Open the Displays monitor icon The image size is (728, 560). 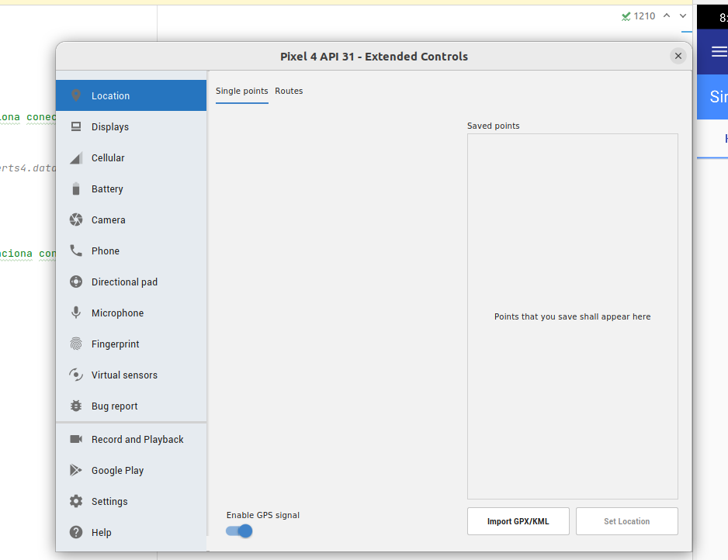coord(75,126)
